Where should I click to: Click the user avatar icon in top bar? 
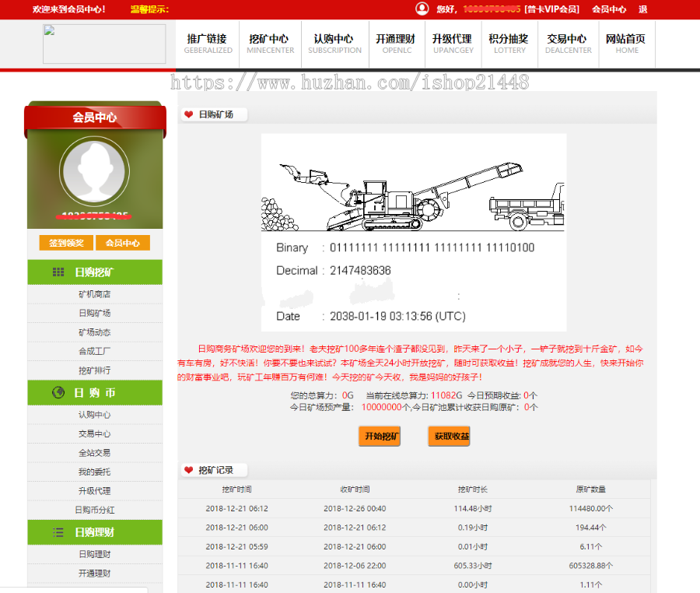(422, 9)
